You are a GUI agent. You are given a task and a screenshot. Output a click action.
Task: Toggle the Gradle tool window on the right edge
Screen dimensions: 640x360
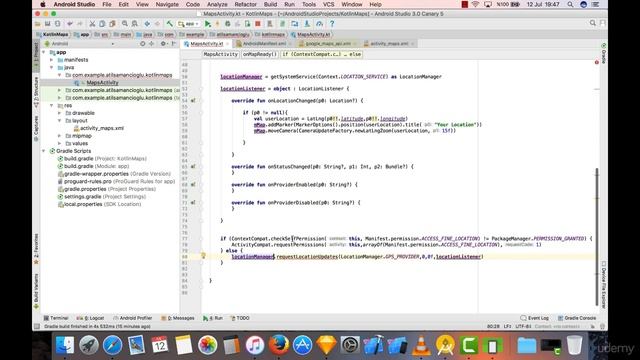coord(603,53)
